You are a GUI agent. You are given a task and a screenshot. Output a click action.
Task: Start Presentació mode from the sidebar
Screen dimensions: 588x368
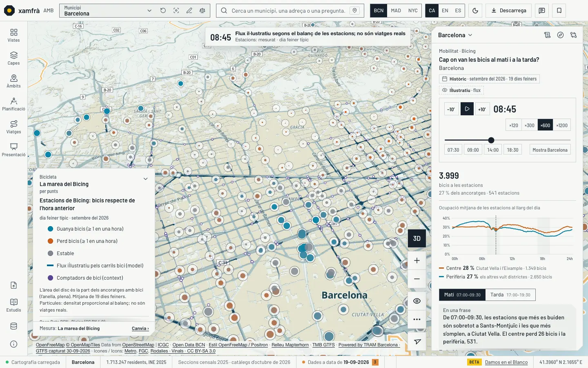[13, 150]
